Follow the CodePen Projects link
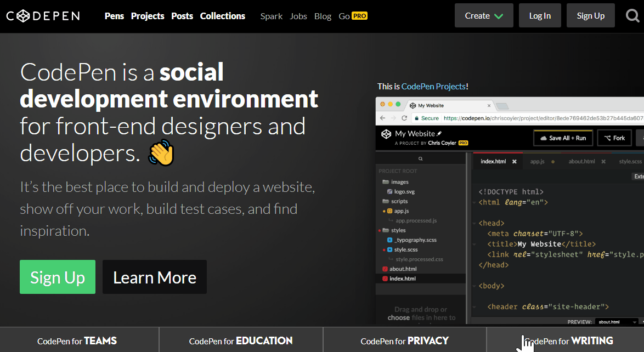The image size is (644, 352). click(433, 87)
